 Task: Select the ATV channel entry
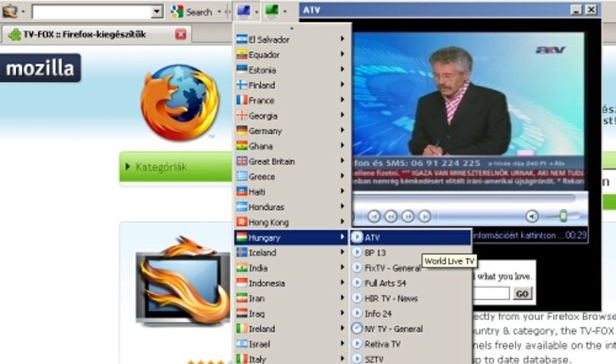[x=411, y=237]
